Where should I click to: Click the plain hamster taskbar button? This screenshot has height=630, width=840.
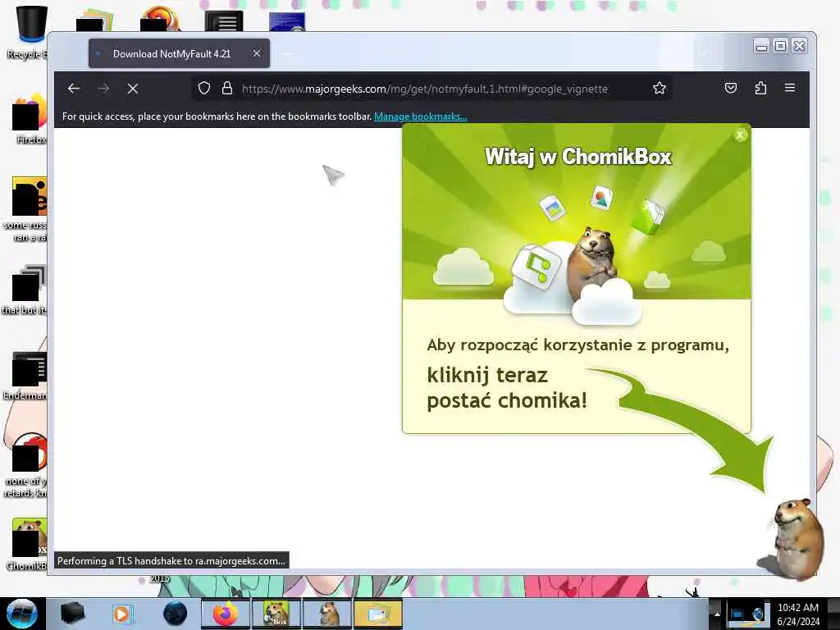point(327,614)
